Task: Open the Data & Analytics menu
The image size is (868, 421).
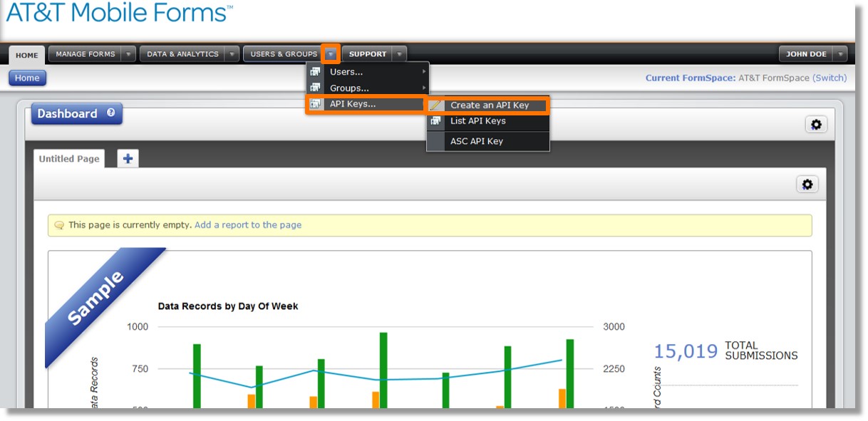Action: tap(182, 54)
